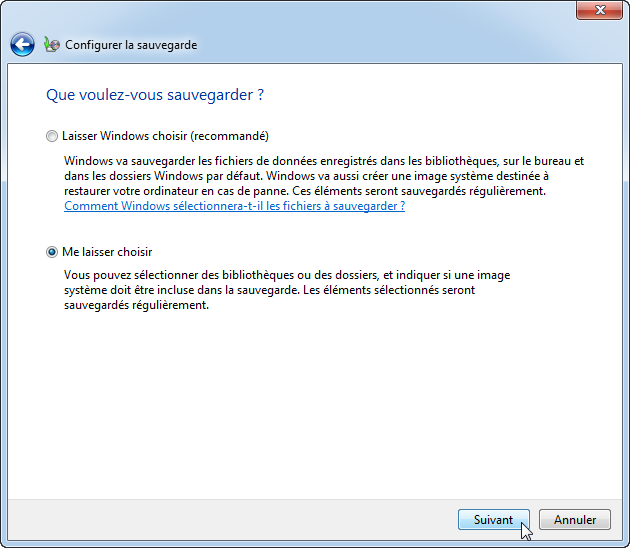Click the description starting Windows va sauvegarder les fichiers
630x548 pixels.
(324, 176)
